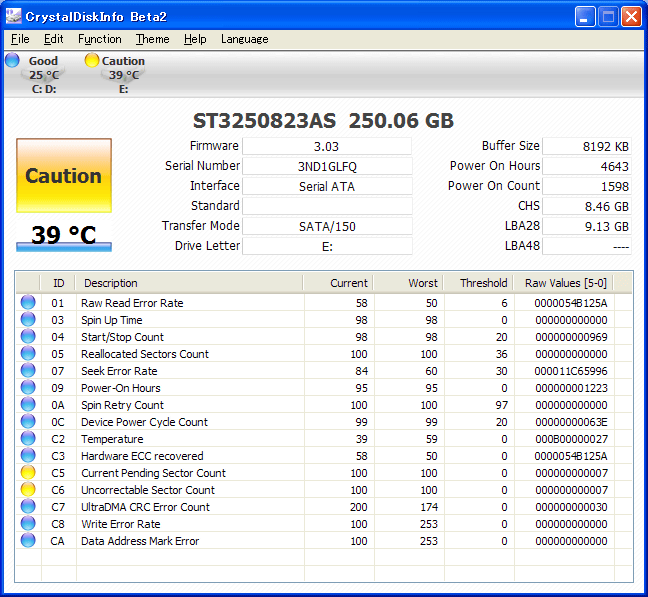
Task: Click the large Caution health status button
Action: (64, 176)
